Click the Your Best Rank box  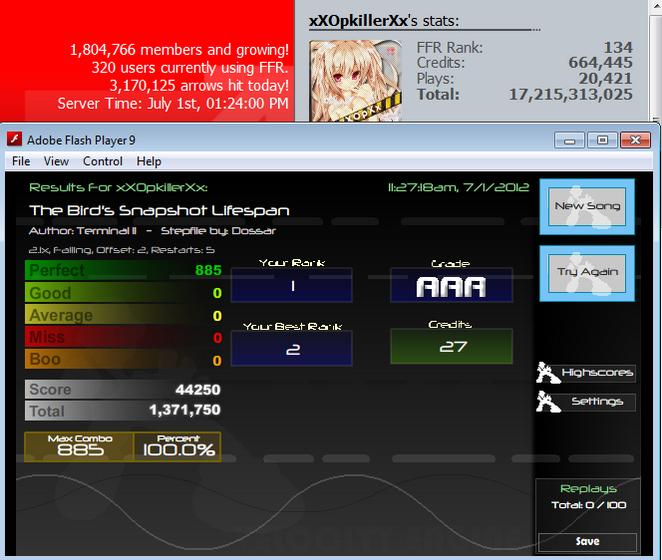coord(292,348)
